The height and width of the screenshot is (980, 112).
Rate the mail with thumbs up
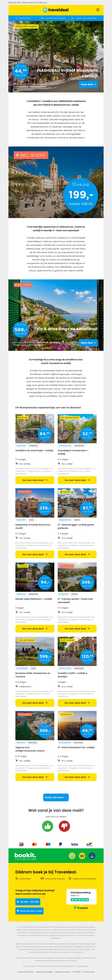coord(47,826)
